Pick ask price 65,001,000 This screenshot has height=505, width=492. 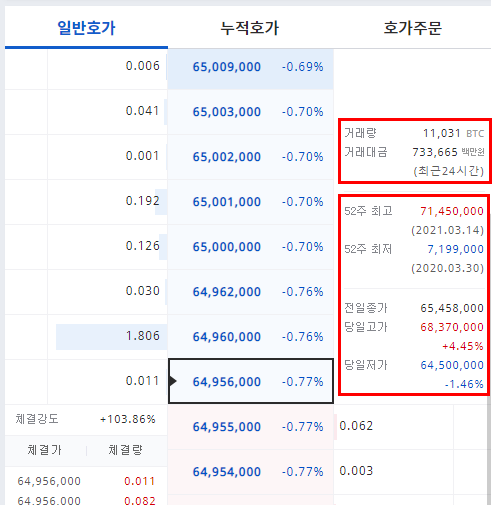227,202
